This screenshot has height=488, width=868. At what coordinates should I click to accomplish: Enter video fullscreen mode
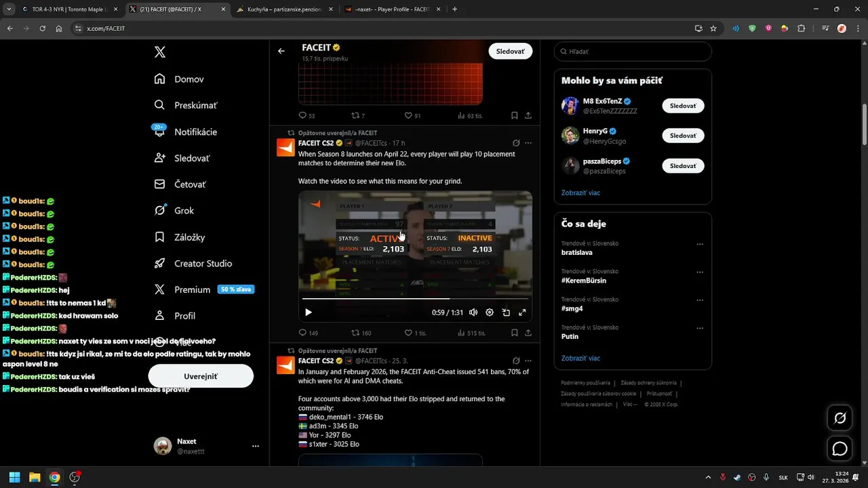(x=522, y=312)
